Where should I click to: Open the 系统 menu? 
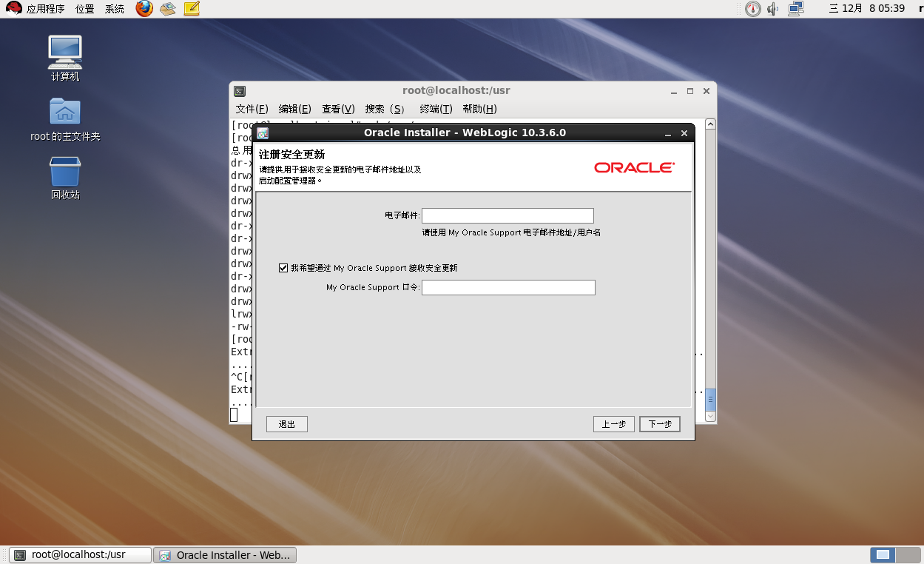pos(115,9)
